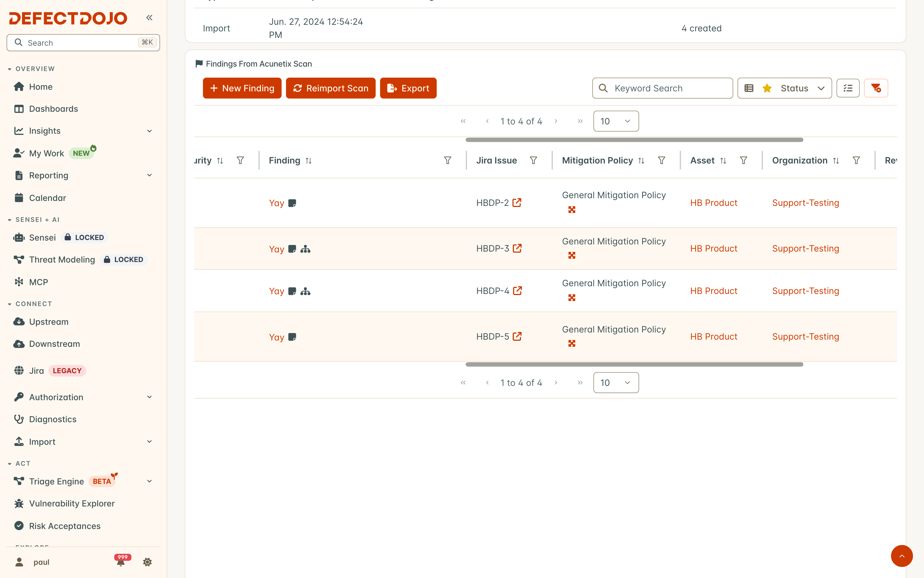Screen dimensions: 924x578
Task: Open the external link icon next to HBDP-2
Action: click(x=517, y=203)
